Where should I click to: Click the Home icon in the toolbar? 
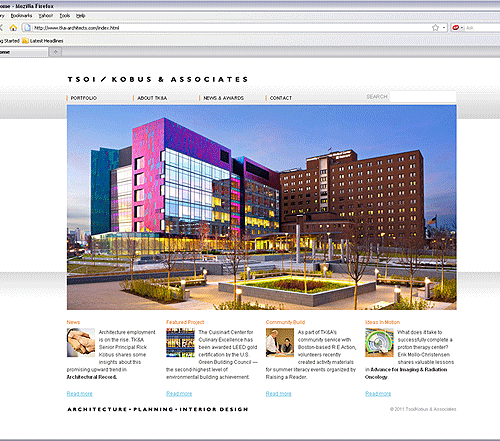point(13,28)
